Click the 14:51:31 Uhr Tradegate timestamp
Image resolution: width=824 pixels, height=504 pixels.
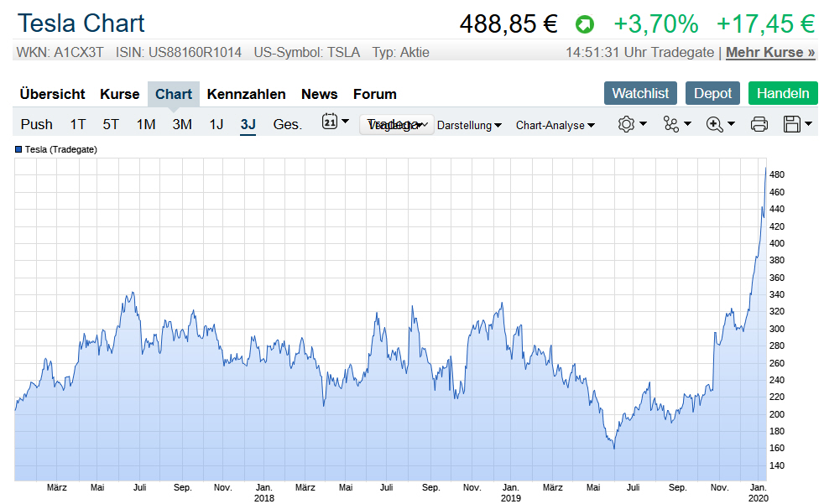tap(639, 53)
